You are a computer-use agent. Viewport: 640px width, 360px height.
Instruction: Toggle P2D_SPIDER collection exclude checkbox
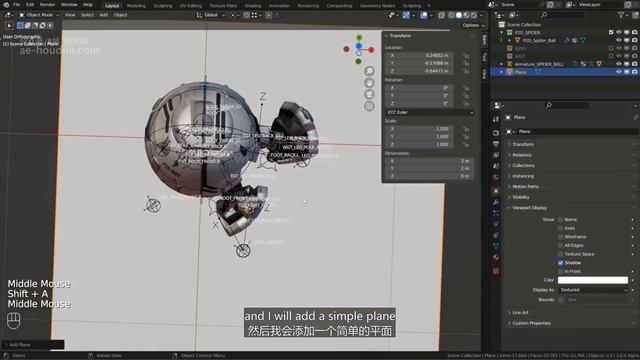tap(611, 32)
